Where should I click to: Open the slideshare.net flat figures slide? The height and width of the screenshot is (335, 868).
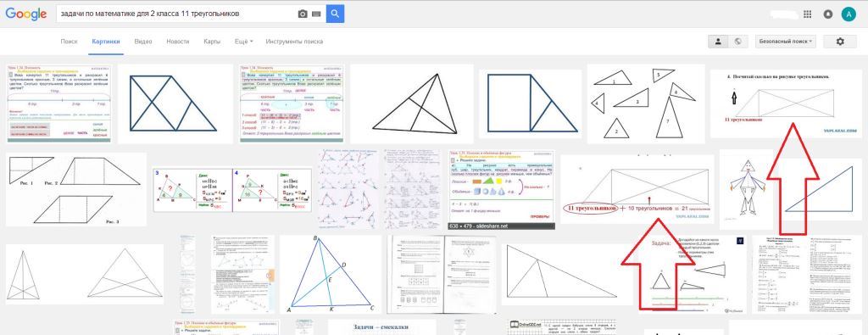click(x=501, y=189)
